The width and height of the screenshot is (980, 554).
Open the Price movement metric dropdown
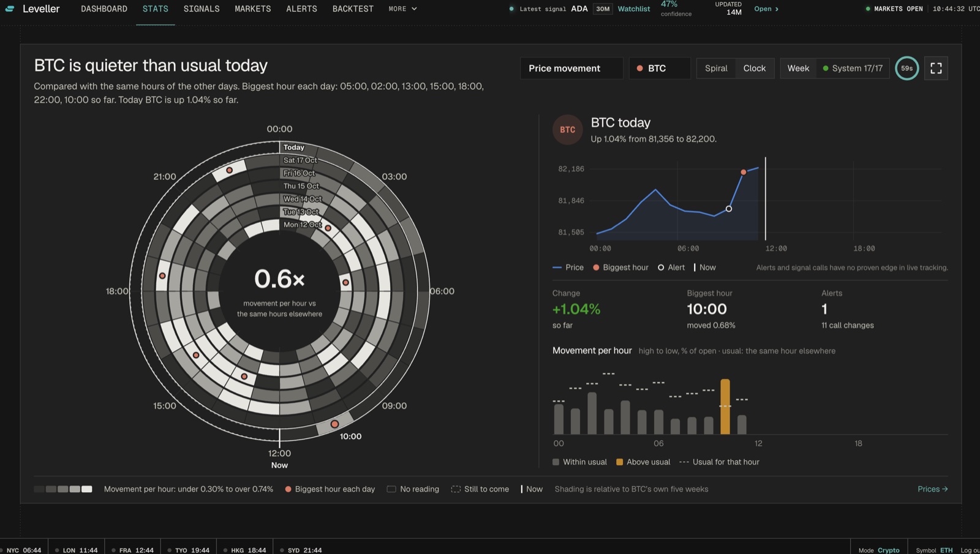pos(571,68)
